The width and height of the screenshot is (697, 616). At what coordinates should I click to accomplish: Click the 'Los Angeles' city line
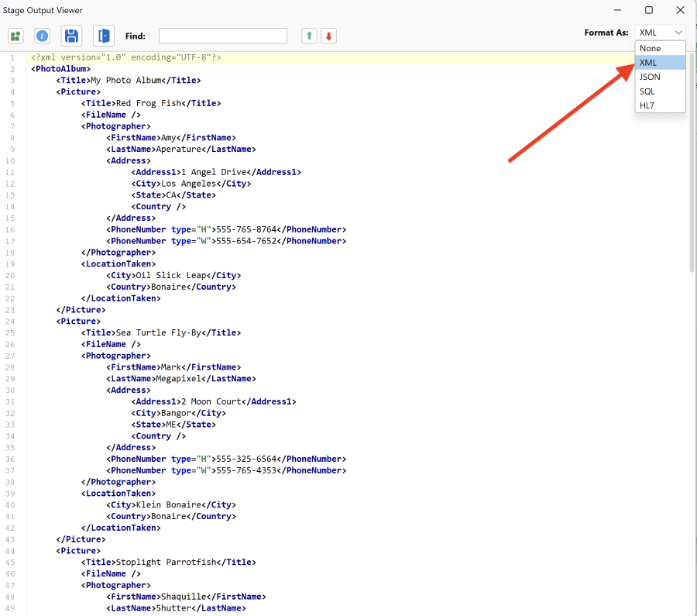(x=191, y=184)
